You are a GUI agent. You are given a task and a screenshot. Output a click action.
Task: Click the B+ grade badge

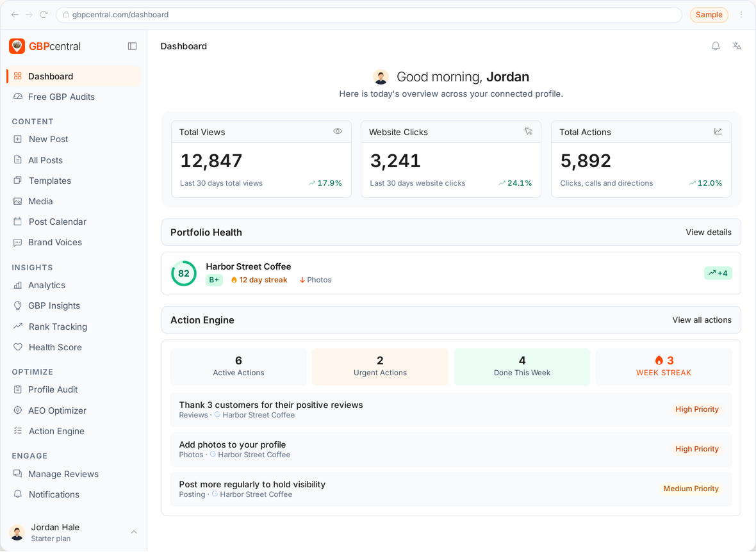pos(214,280)
